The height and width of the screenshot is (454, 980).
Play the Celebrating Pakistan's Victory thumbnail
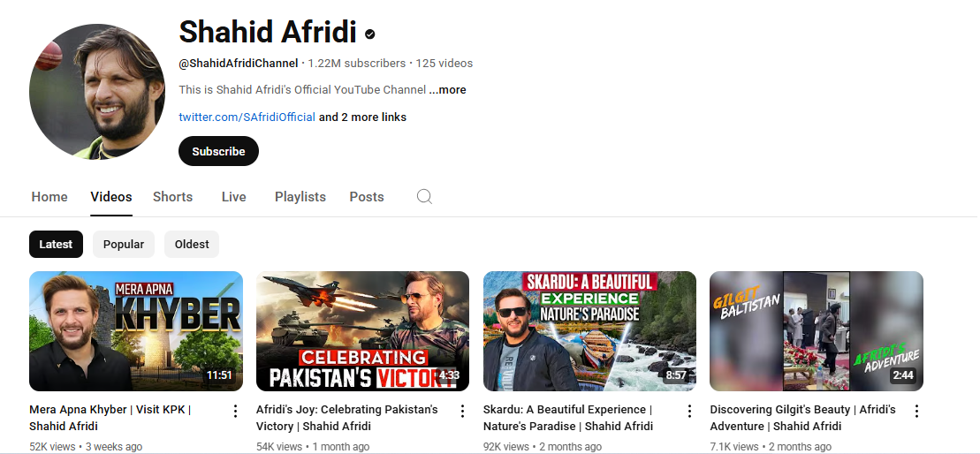[x=362, y=331]
